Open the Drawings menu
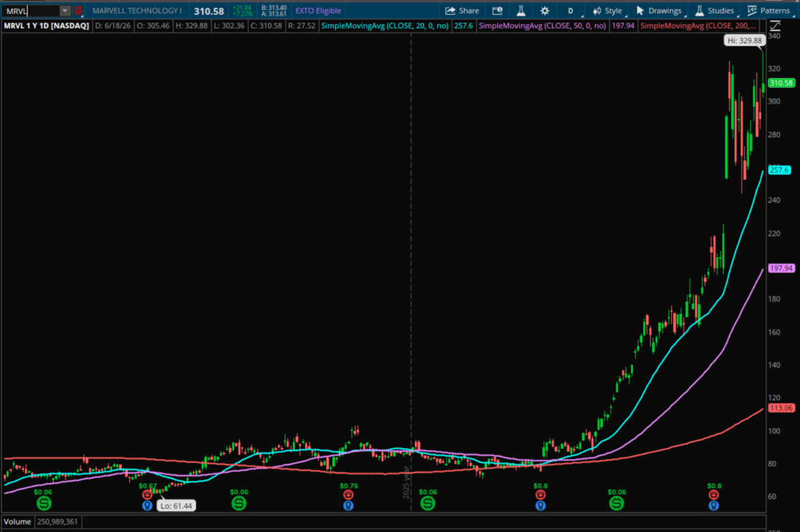800x532 pixels. tap(659, 11)
